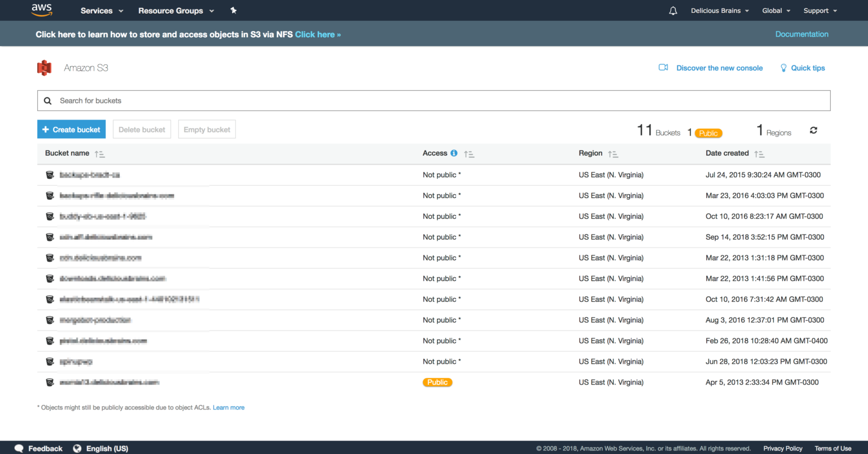Image resolution: width=868 pixels, height=454 pixels.
Task: Sort by Bucket name using sort icon
Action: [100, 154]
